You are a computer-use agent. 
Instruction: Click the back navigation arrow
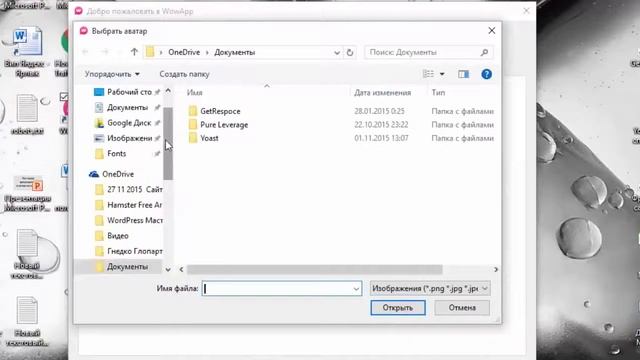(x=85, y=52)
